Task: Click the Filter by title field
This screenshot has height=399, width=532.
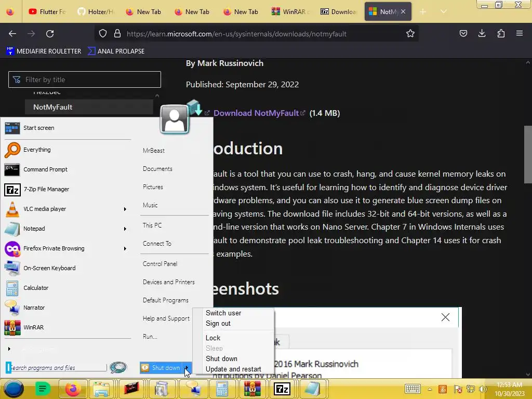Action: [x=85, y=79]
